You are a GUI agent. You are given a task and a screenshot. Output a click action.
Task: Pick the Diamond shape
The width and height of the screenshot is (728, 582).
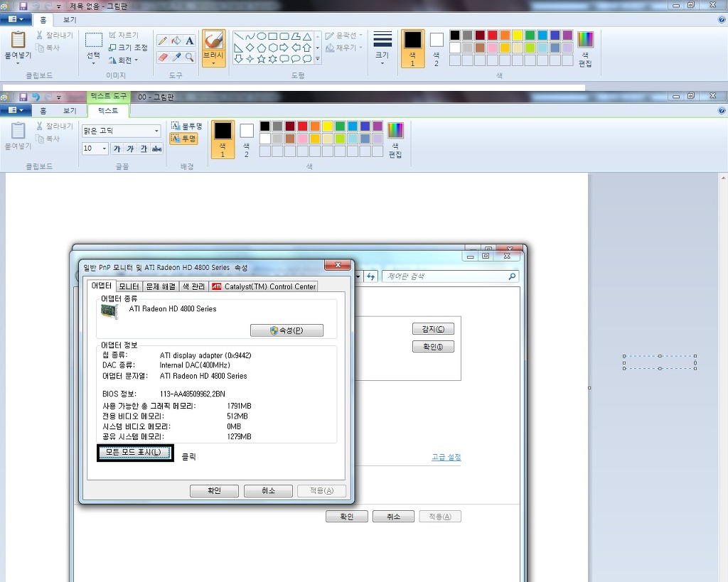[250, 48]
